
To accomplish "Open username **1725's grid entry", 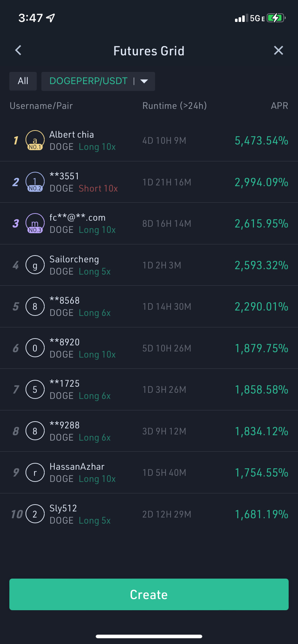I will tap(65, 383).
